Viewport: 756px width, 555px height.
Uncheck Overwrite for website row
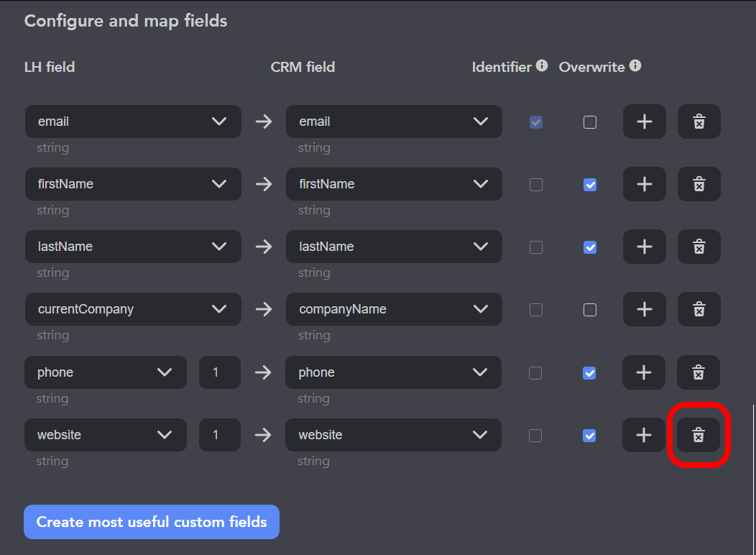pos(589,436)
